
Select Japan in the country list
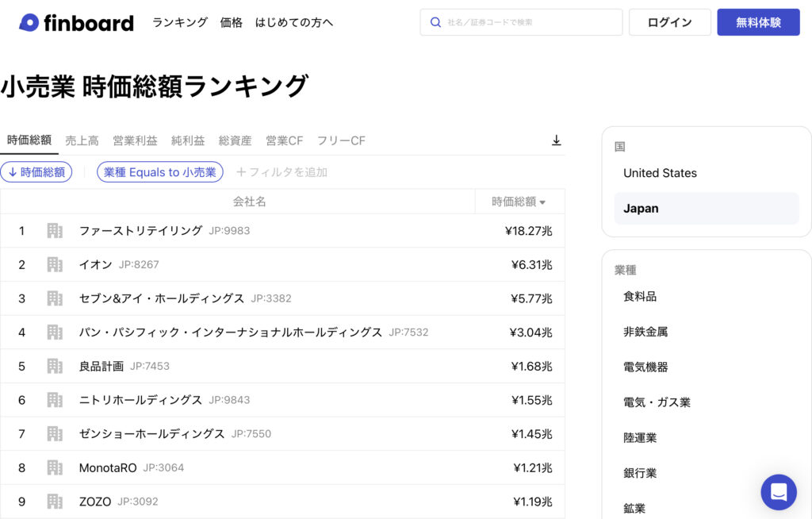pyautogui.click(x=706, y=209)
